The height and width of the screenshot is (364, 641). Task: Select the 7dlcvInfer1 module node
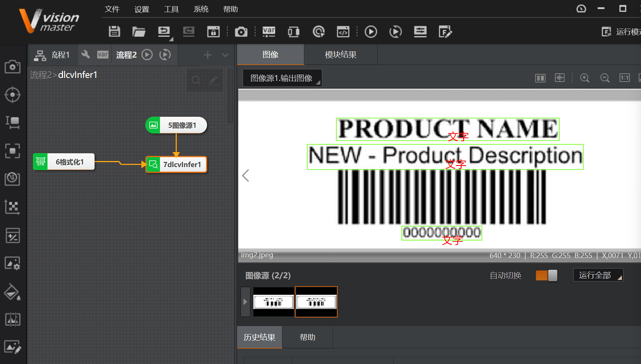tap(177, 164)
